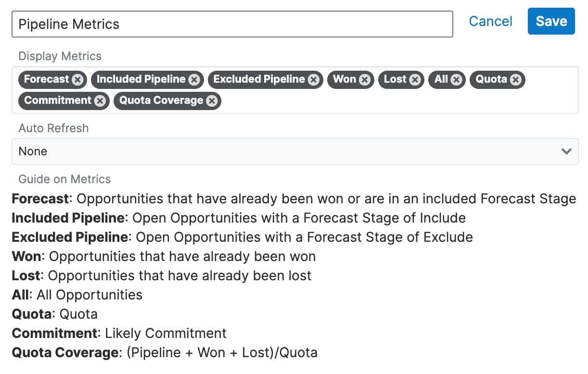Viewport: 588px width, 374px height.
Task: Select the Quota Coverage tag label
Action: pos(161,100)
